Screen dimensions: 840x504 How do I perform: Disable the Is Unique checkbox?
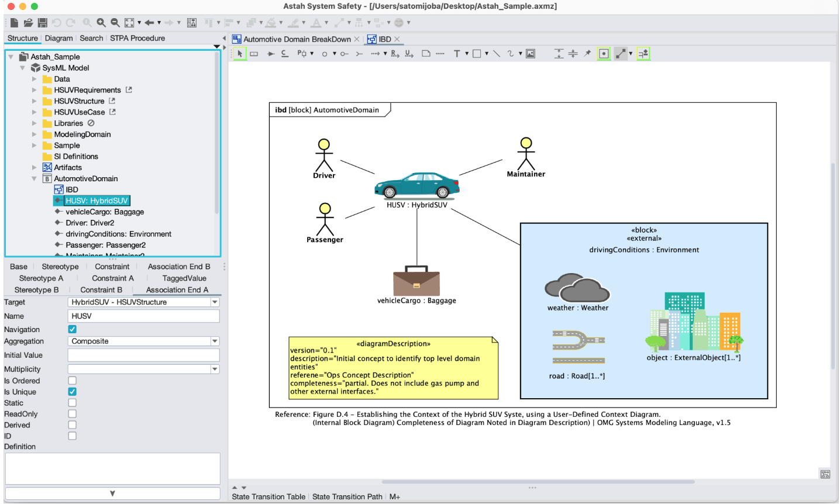(x=71, y=391)
